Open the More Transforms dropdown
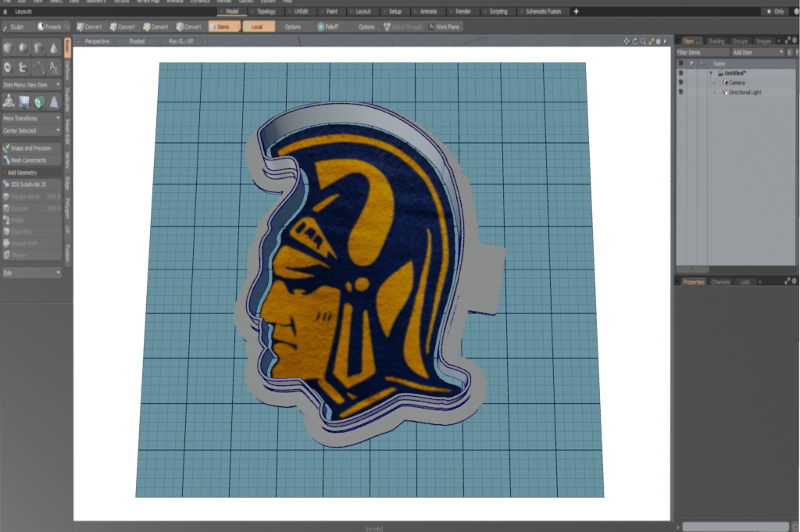The width and height of the screenshot is (800, 532). coord(31,118)
